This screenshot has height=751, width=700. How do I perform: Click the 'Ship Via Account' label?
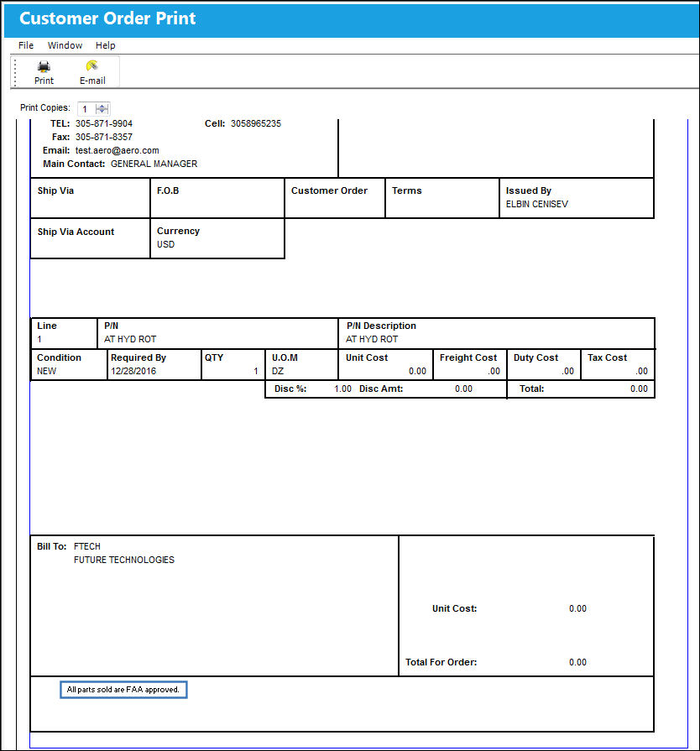tap(76, 232)
